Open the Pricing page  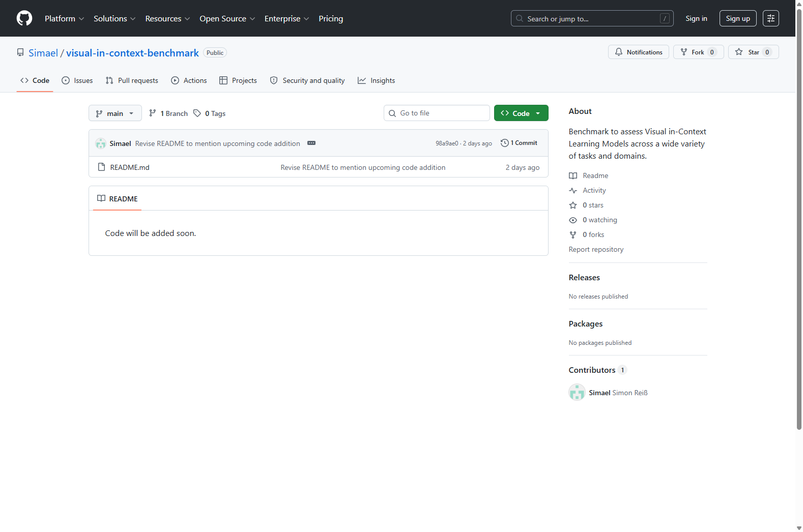click(x=331, y=18)
